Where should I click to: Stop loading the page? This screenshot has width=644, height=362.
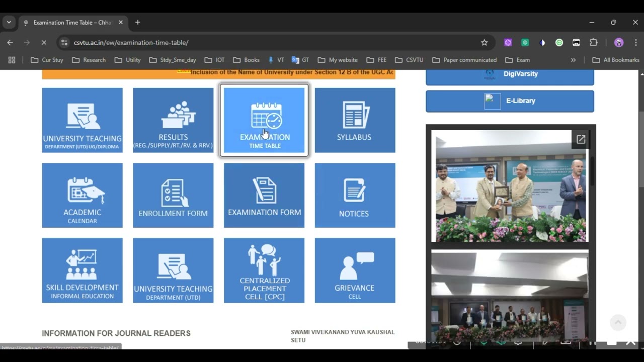click(44, 43)
